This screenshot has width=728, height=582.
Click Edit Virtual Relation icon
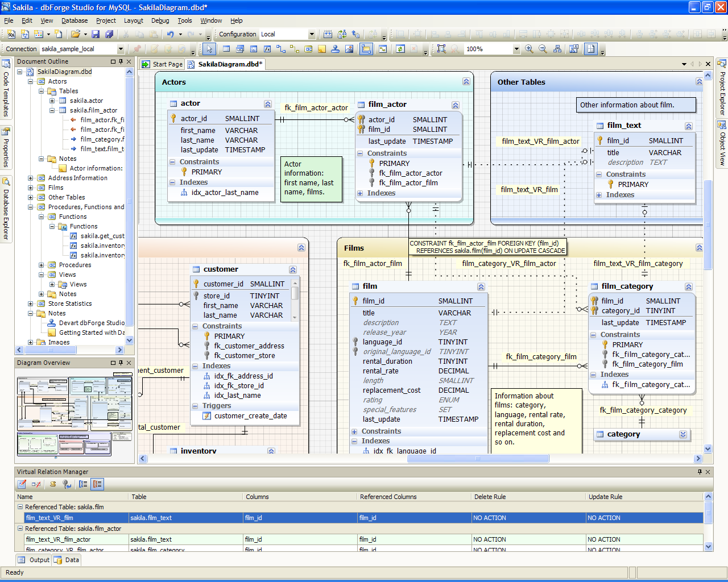point(22,484)
